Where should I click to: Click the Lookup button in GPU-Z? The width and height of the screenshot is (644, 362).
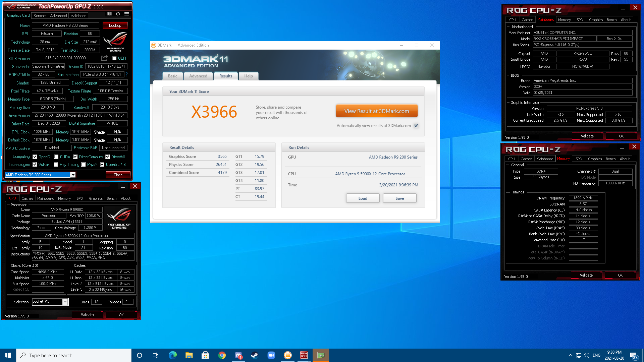(x=115, y=25)
